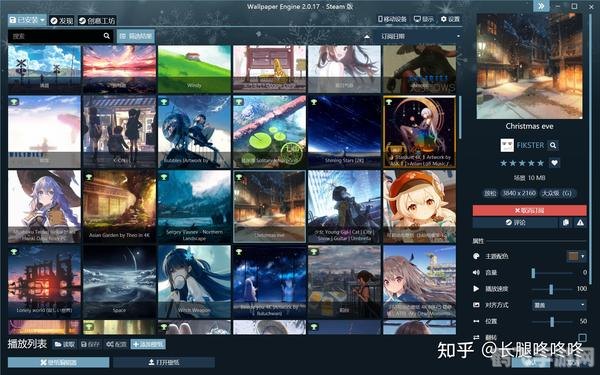
Task: Click the volume slider track
Action: pyautogui.click(x=552, y=273)
